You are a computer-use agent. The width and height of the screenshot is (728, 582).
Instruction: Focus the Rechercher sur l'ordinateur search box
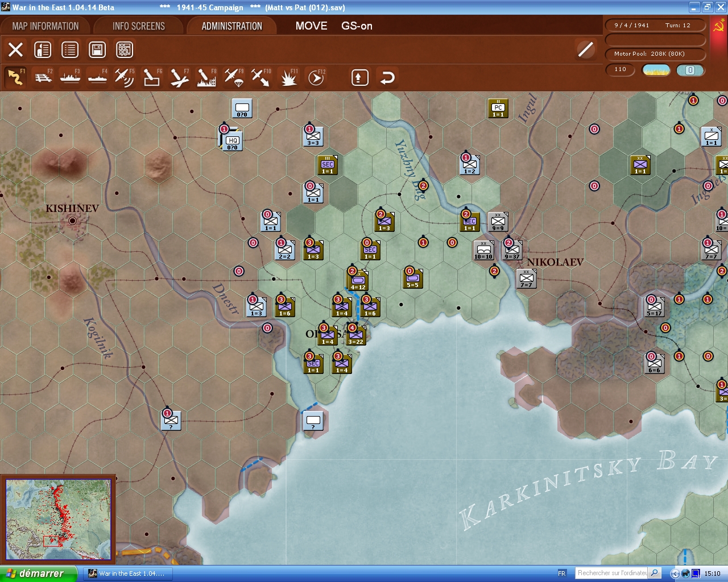point(612,573)
